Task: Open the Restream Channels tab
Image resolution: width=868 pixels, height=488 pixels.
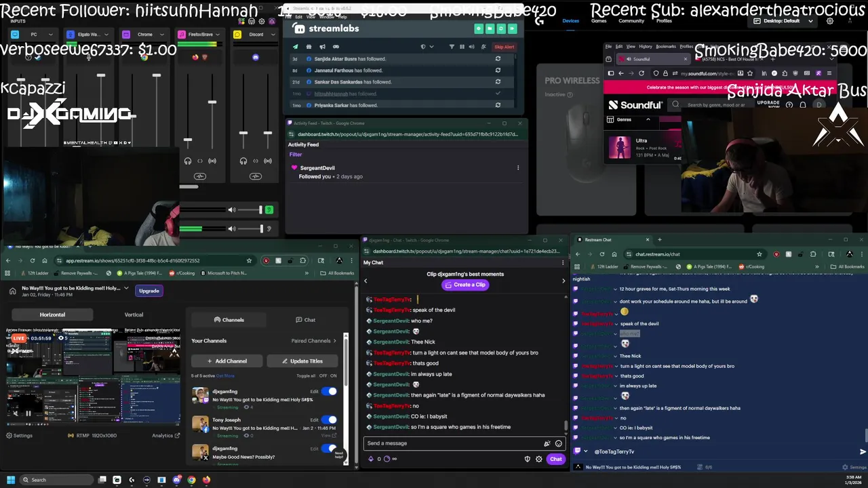Action: [x=229, y=320]
